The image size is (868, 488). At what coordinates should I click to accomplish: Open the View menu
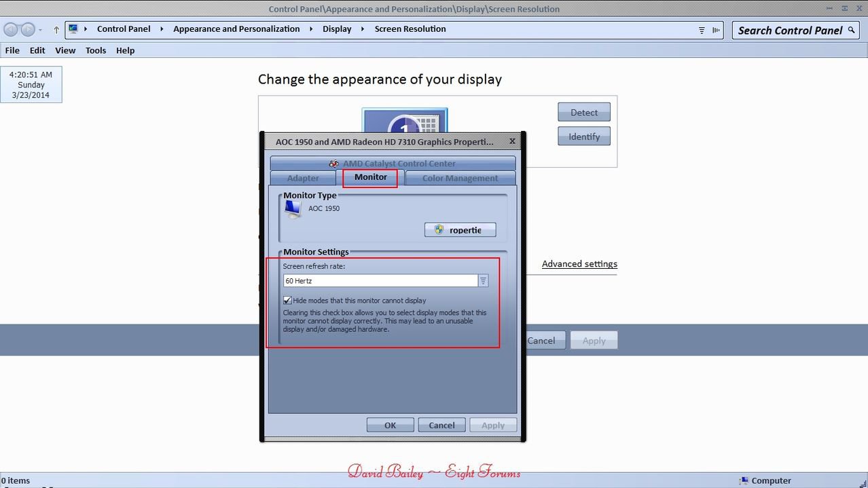point(65,50)
